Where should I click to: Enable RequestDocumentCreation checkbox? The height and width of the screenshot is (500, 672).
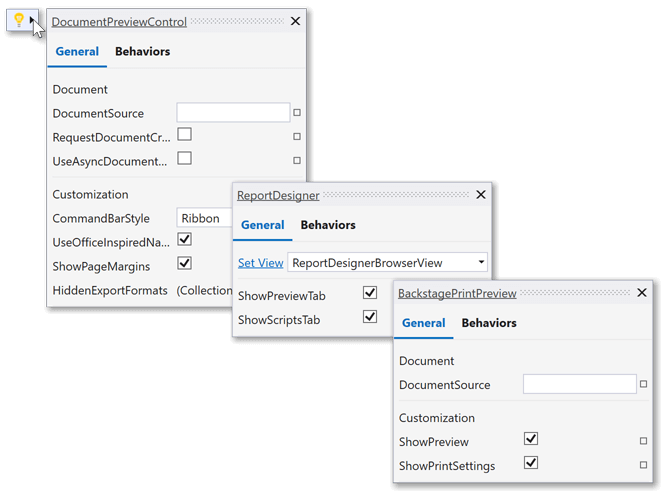tap(184, 135)
